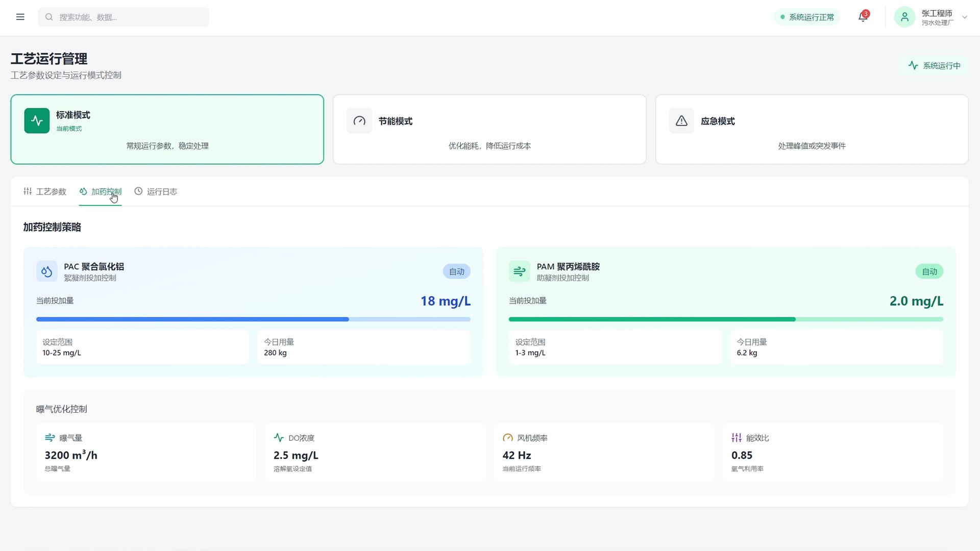
Task: Click the notification bell icon
Action: pyautogui.click(x=863, y=17)
